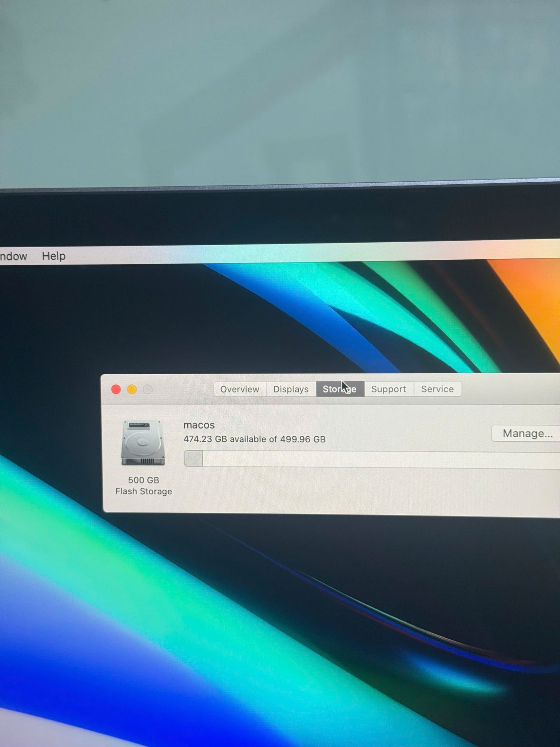The width and height of the screenshot is (560, 747).
Task: Click the macos volume name
Action: [x=199, y=425]
